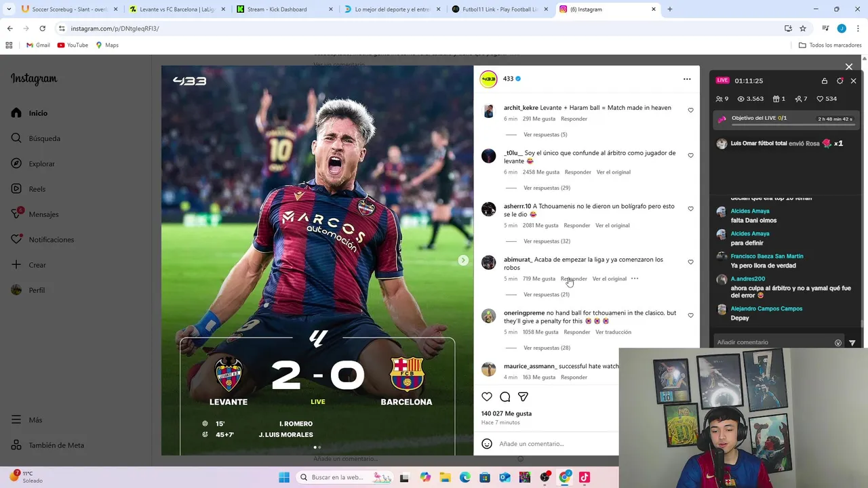This screenshot has height=488, width=868.
Task: Click Ver traducción on oneringpreme comment
Action: point(613,332)
